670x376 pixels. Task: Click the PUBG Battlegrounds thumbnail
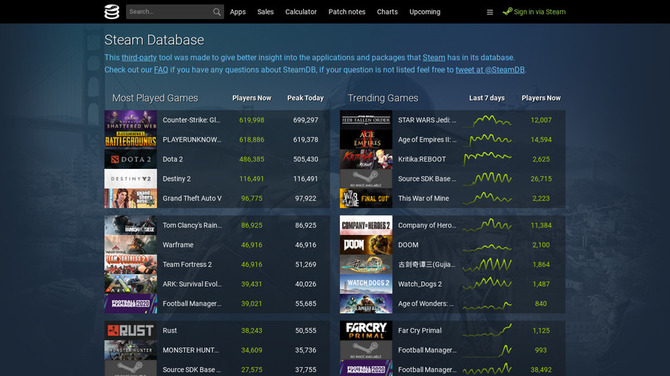[x=131, y=140]
